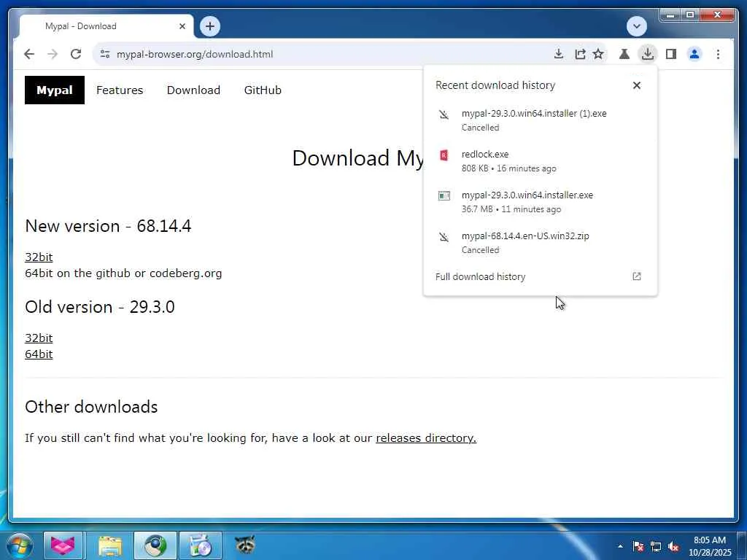Download old version 29.3.0 64bit
Viewport: 747px width, 560px height.
click(39, 354)
